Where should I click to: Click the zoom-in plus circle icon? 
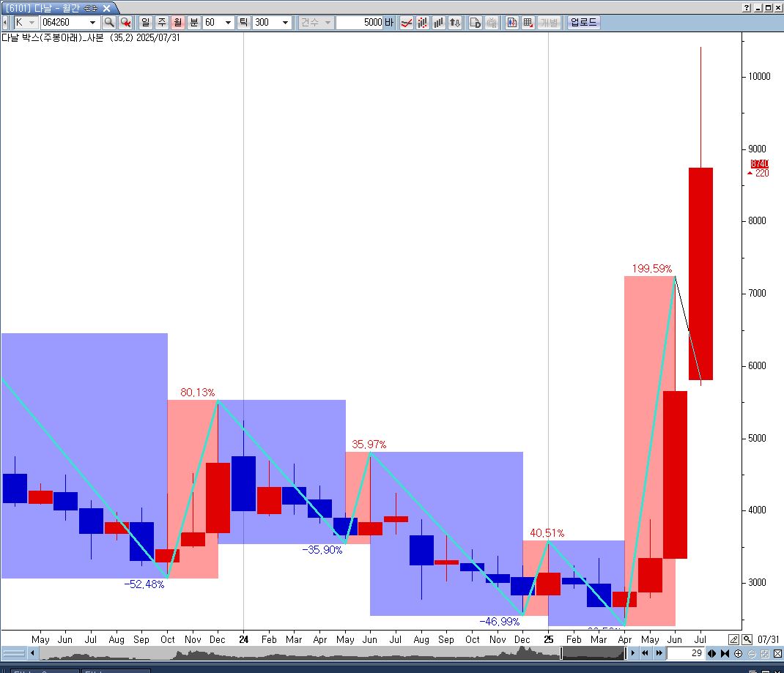click(x=738, y=653)
